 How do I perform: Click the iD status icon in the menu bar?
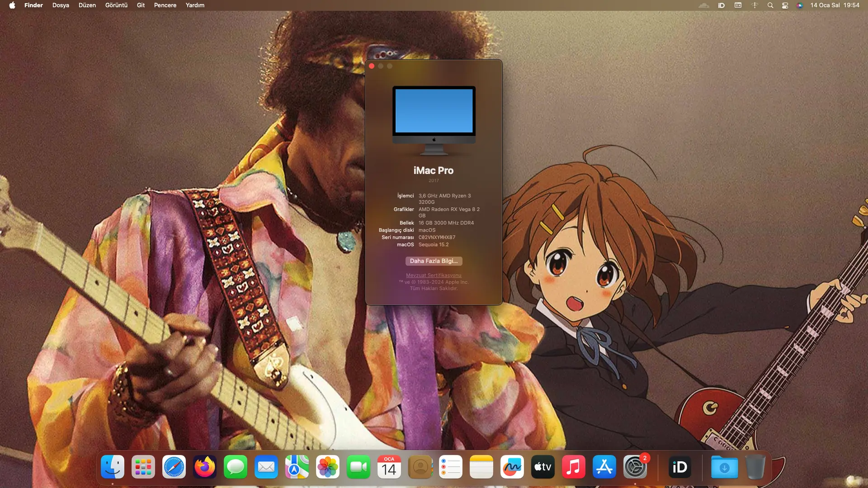[722, 5]
